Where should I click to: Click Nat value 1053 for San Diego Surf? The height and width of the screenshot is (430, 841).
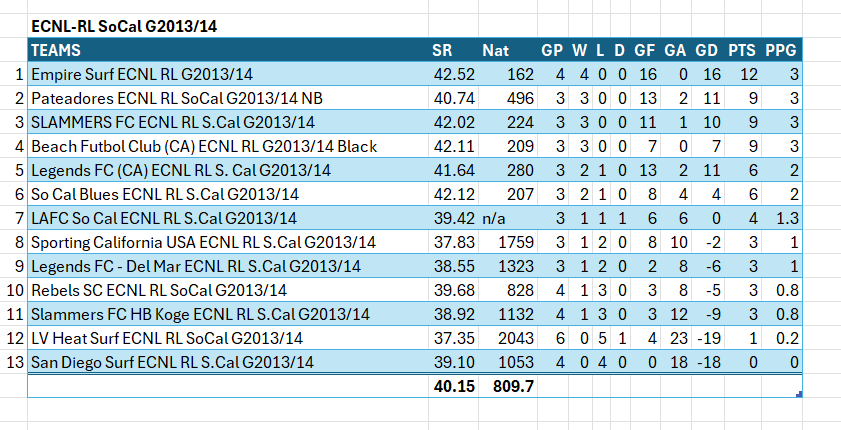[507, 362]
